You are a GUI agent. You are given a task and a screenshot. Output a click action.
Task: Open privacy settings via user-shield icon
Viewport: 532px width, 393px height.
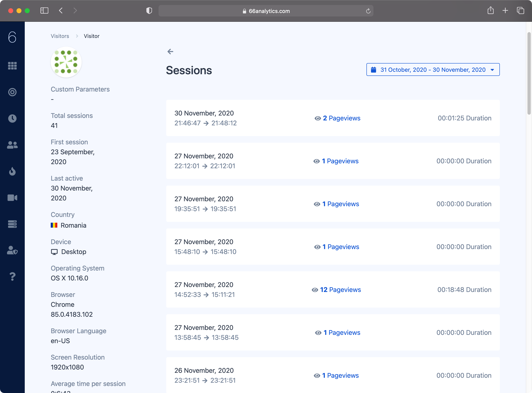(x=12, y=251)
